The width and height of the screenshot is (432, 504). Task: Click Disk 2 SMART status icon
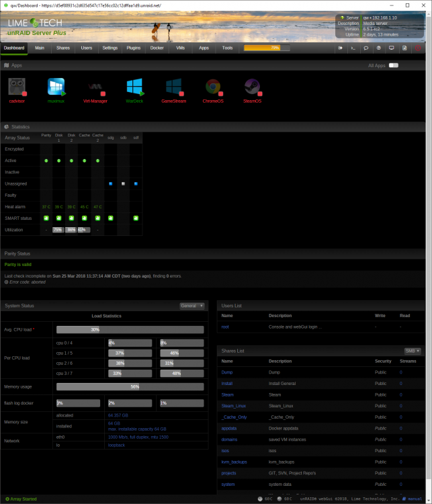click(x=71, y=218)
